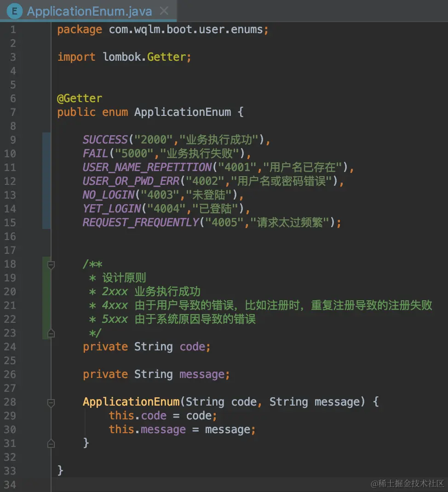Click line number 9 in the gutter
The width and height of the screenshot is (448, 492).
[13, 140]
